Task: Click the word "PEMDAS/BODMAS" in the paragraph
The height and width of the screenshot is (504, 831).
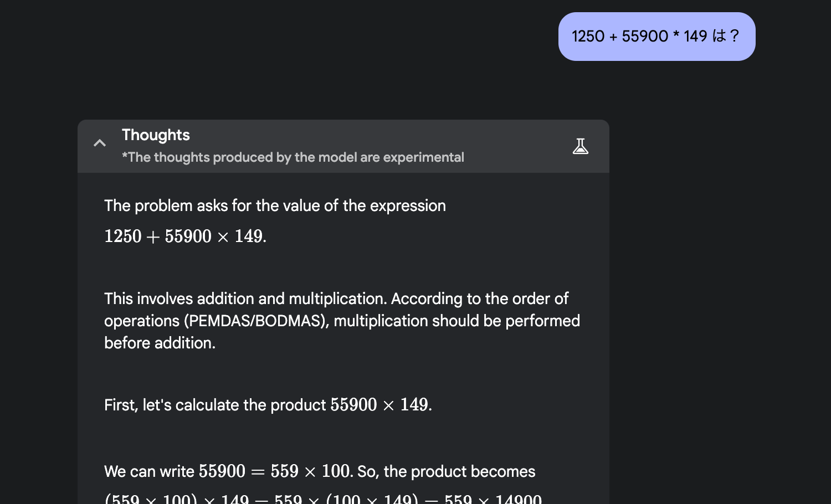Action: point(256,321)
